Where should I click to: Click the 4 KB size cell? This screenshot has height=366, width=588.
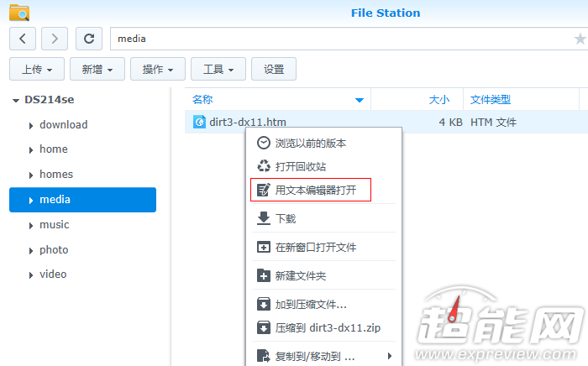(450, 122)
